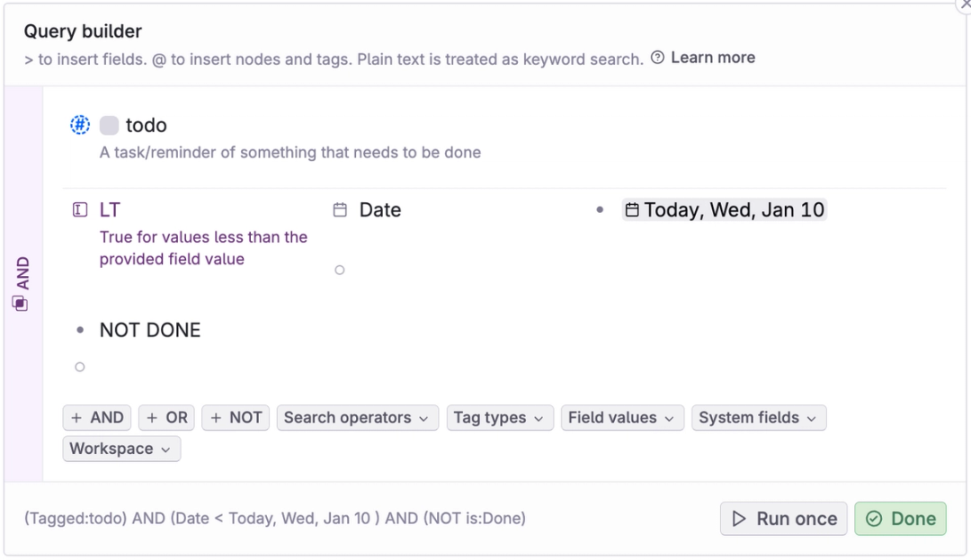
Task: Select the NOT DONE node
Action: 150,330
